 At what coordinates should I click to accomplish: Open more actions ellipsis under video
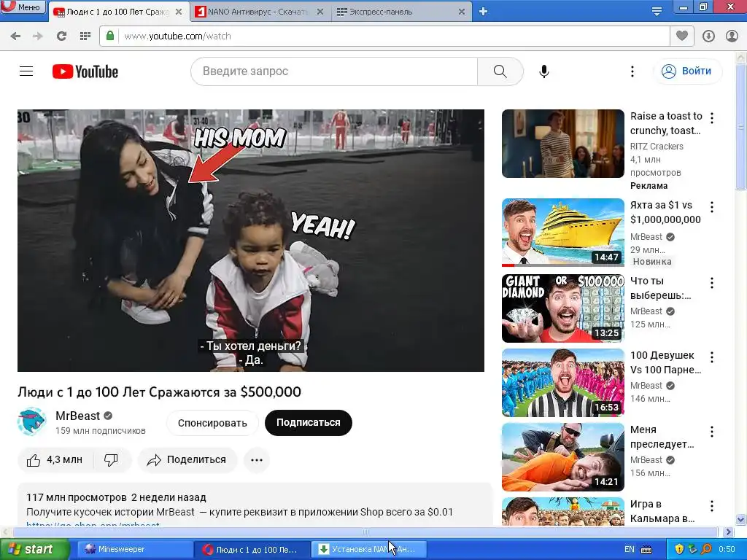[x=257, y=460]
